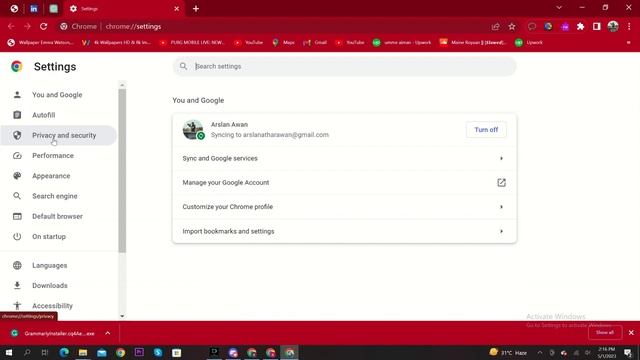
Task: Open the Maps bookmark
Action: tap(284, 42)
